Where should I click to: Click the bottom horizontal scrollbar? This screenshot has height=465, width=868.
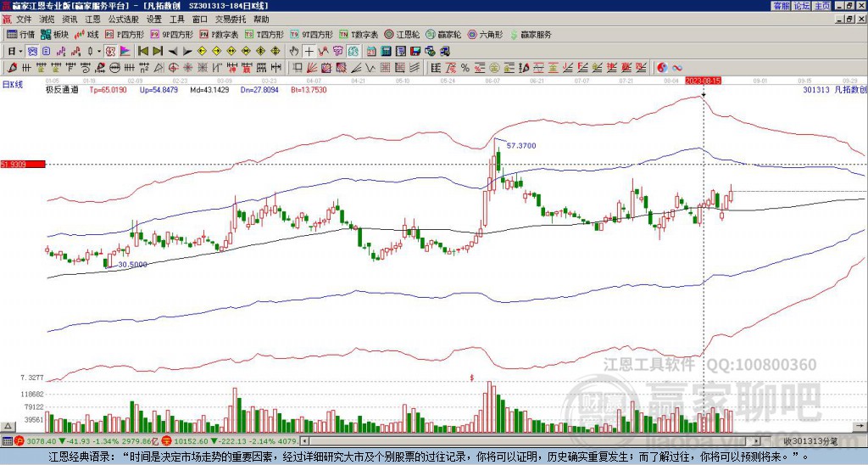pos(531,441)
